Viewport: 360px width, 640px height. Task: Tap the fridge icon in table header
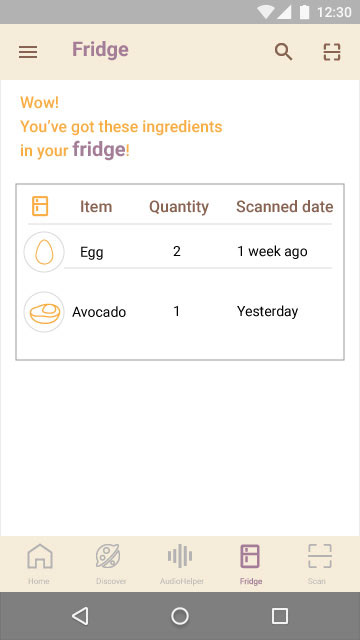[x=40, y=206]
